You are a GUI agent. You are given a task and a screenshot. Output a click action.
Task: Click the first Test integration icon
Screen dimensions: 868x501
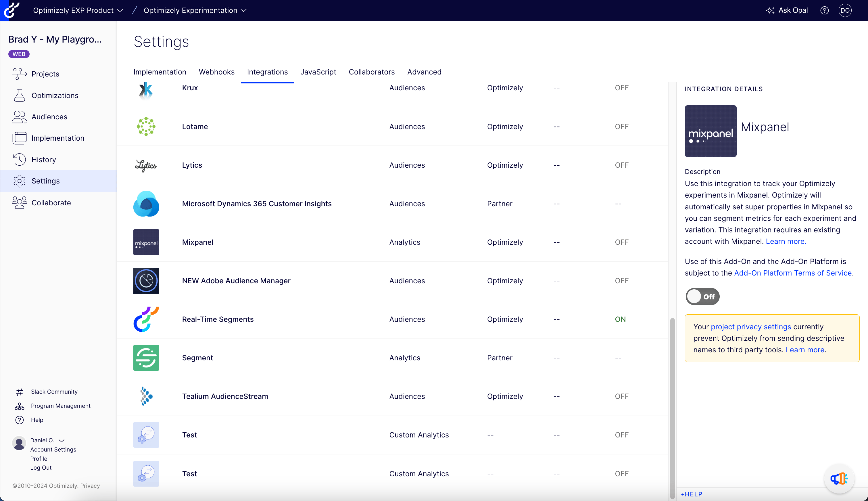click(146, 435)
